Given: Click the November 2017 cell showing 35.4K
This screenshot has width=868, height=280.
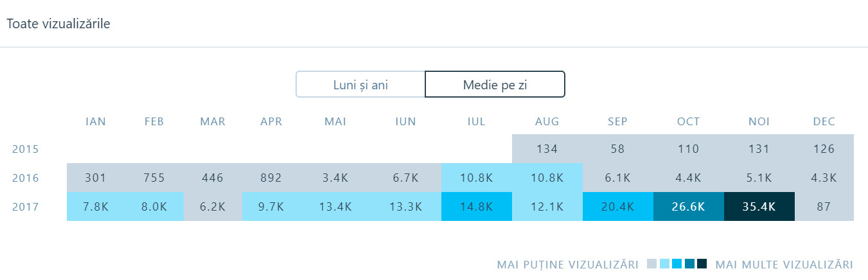Looking at the screenshot, I should click(759, 207).
